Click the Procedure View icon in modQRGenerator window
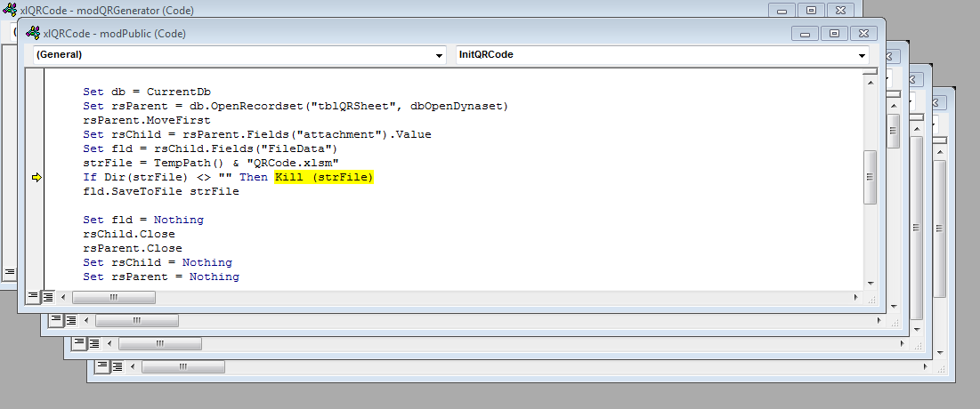This screenshot has width=980, height=409. tap(9, 273)
